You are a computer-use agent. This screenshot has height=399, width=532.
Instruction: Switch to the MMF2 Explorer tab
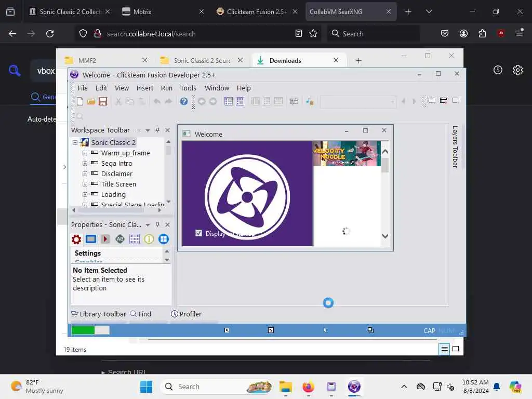105,60
